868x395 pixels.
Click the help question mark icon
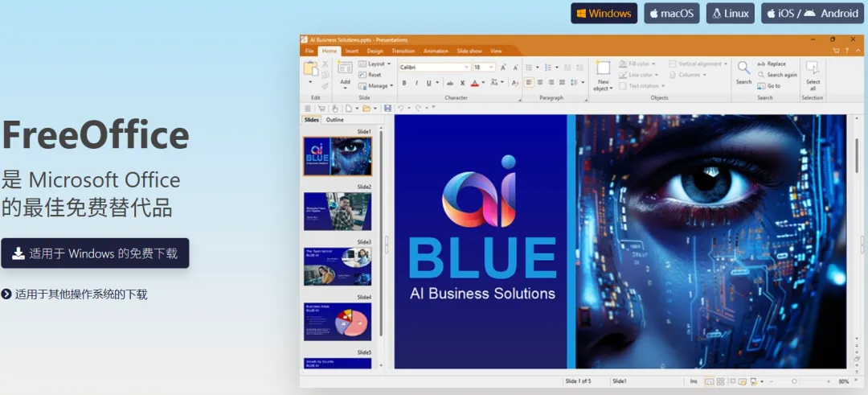click(846, 51)
